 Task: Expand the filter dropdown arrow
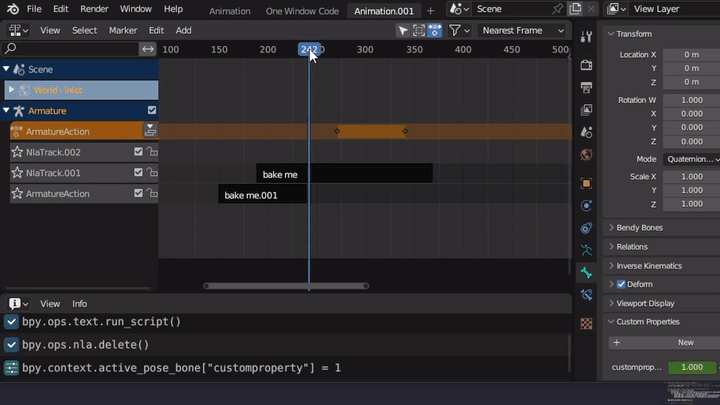(x=467, y=31)
